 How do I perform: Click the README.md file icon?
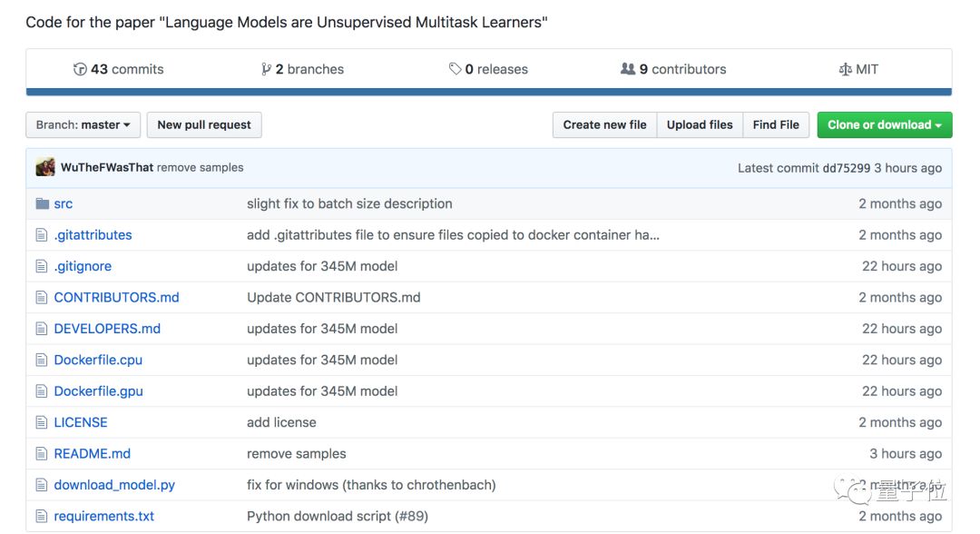click(x=42, y=453)
